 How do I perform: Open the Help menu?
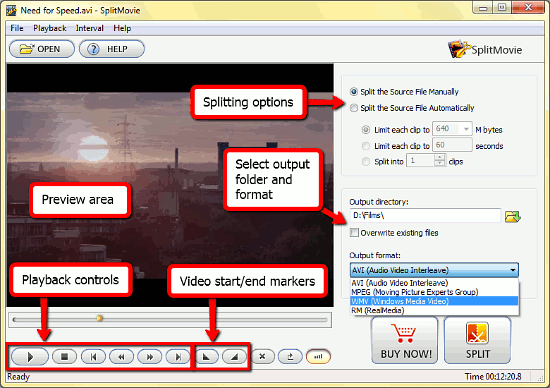pyautogui.click(x=122, y=28)
